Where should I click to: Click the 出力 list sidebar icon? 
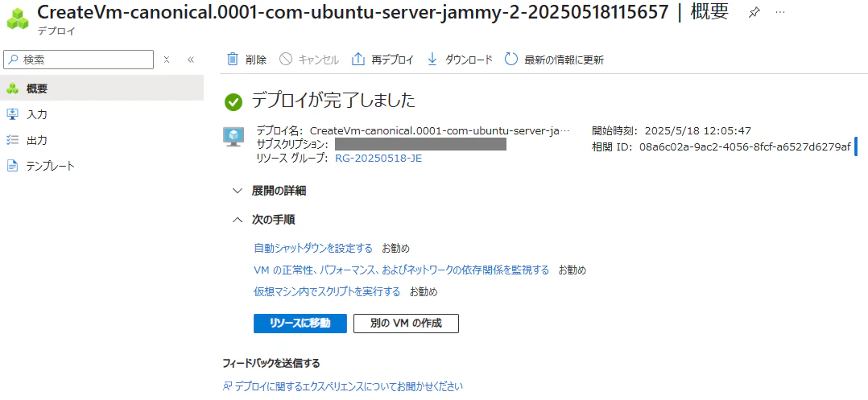click(x=12, y=140)
